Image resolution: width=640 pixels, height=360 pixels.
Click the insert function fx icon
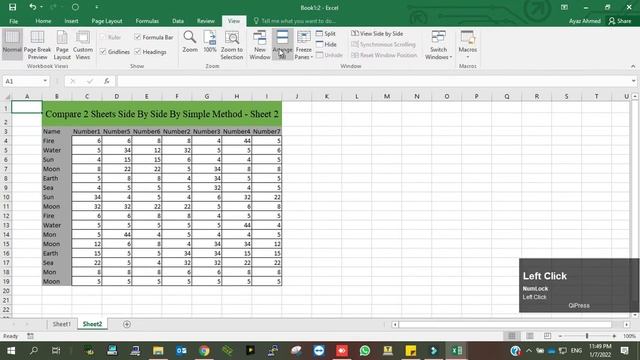[107, 81]
